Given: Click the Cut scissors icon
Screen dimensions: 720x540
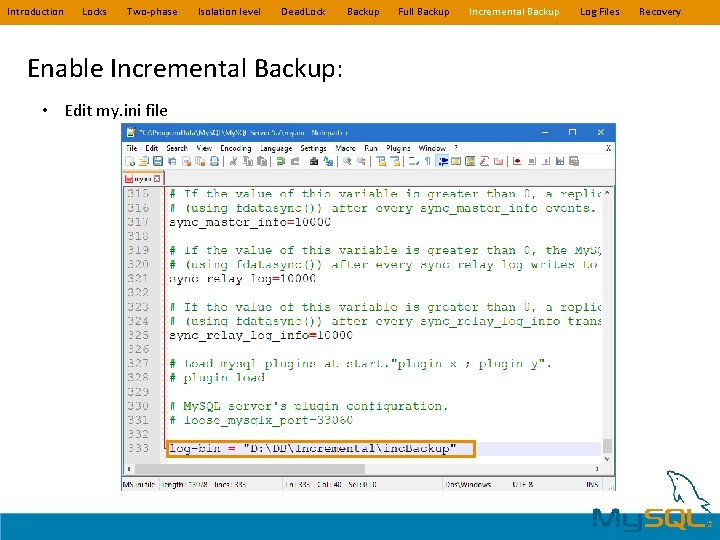Looking at the screenshot, I should click(x=233, y=161).
